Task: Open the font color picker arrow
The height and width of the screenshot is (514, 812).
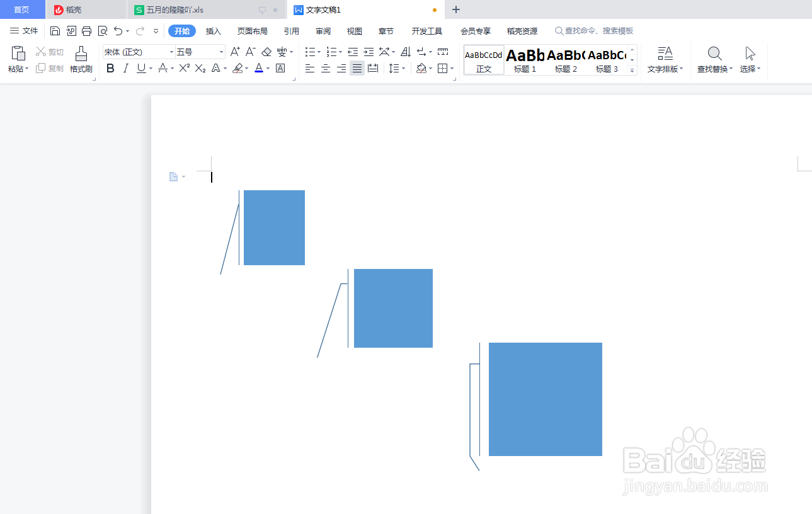Action: (x=268, y=68)
